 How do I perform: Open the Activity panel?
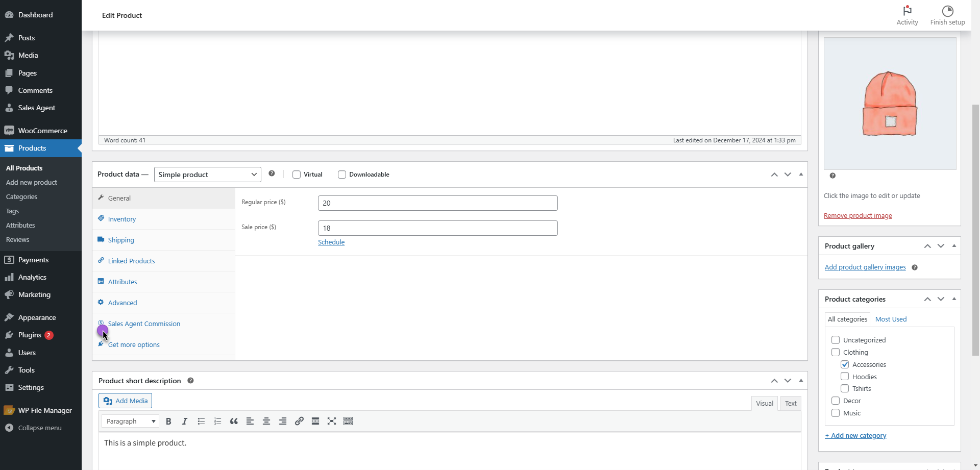point(907,15)
